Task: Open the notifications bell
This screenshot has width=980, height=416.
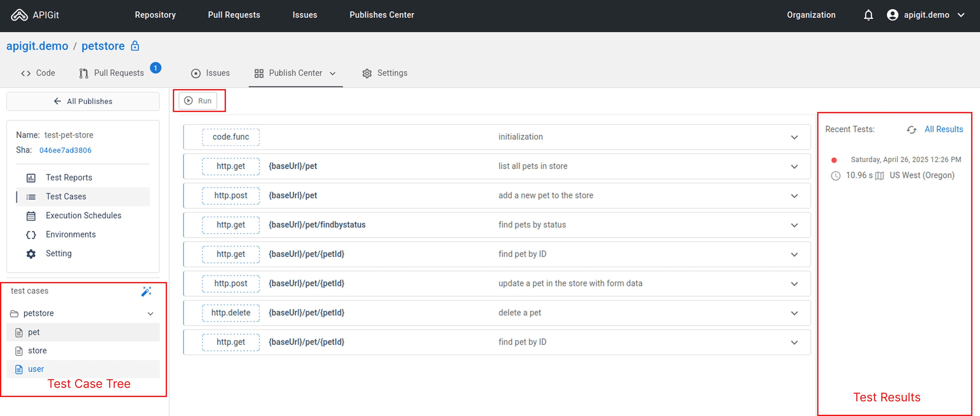Action: coord(868,15)
